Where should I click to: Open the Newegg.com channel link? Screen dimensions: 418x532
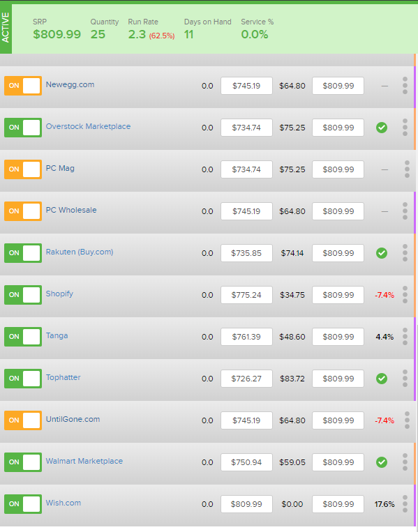(x=70, y=85)
